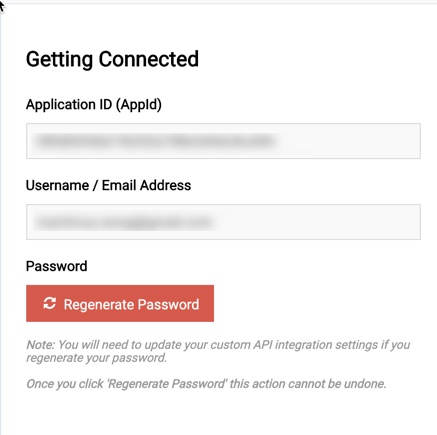Click the Password label above the red button

[x=57, y=266]
